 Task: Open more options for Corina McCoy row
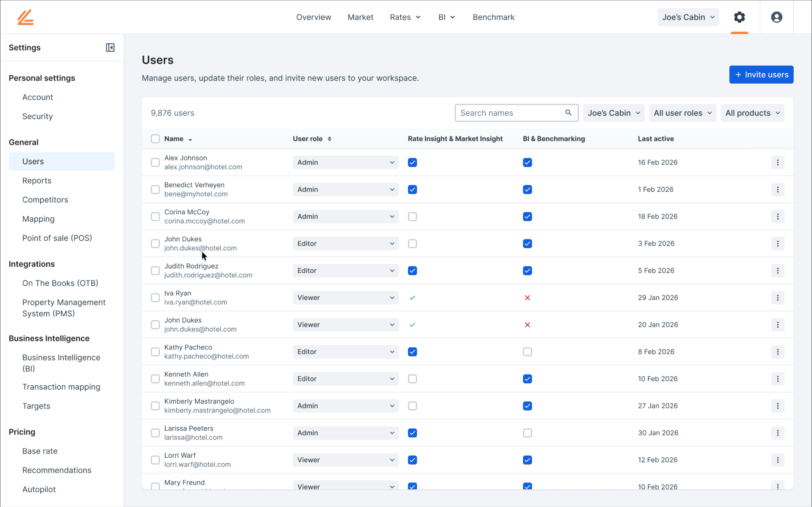[778, 217]
